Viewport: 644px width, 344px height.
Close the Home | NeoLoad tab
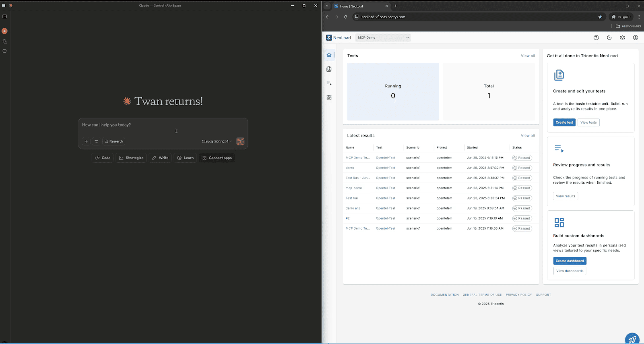point(386,6)
